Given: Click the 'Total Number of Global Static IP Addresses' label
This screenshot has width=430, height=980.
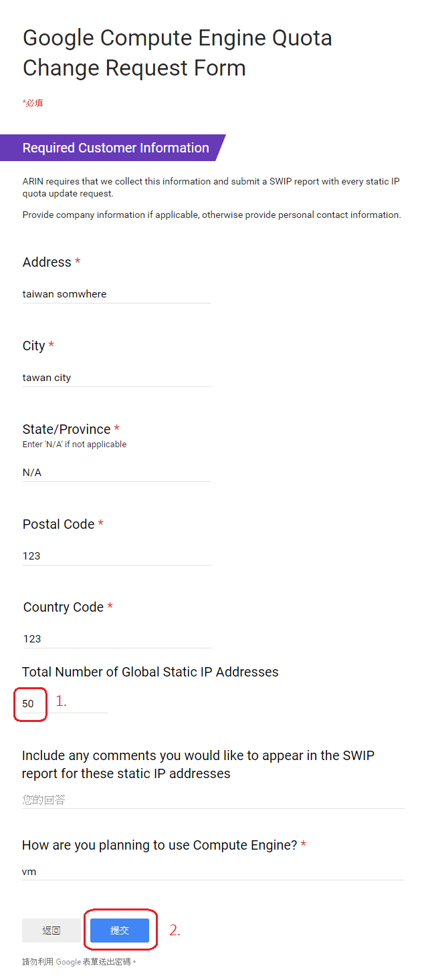Looking at the screenshot, I should (x=150, y=672).
